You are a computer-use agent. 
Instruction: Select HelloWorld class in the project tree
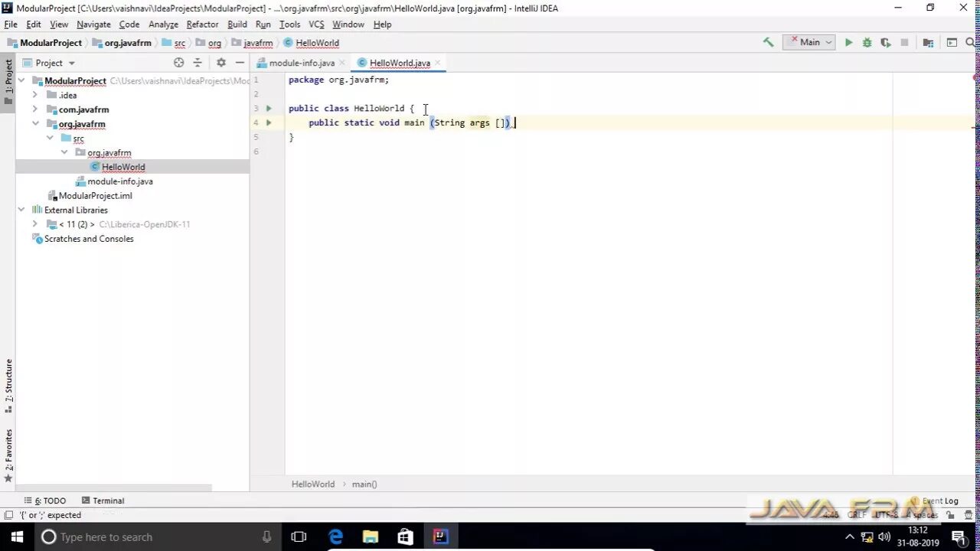[123, 167]
